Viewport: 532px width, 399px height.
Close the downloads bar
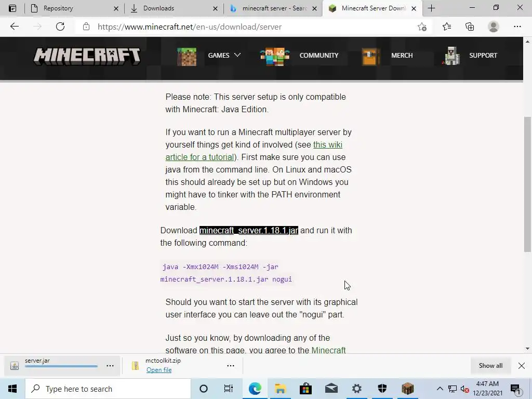tap(522, 366)
